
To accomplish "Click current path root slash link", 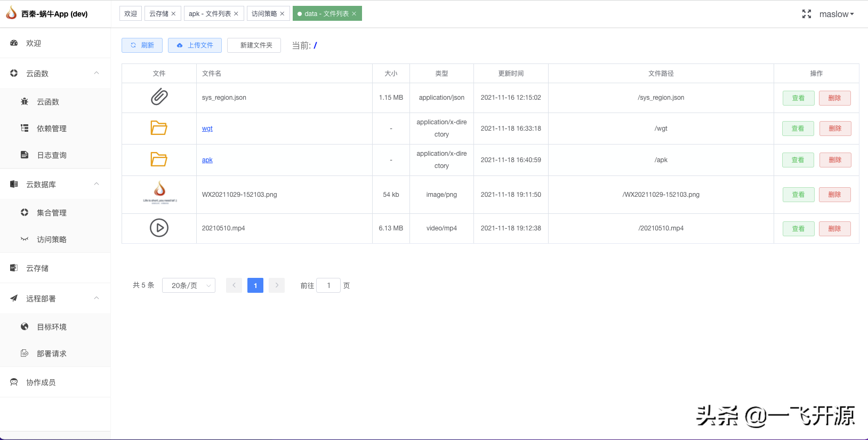I will (315, 45).
